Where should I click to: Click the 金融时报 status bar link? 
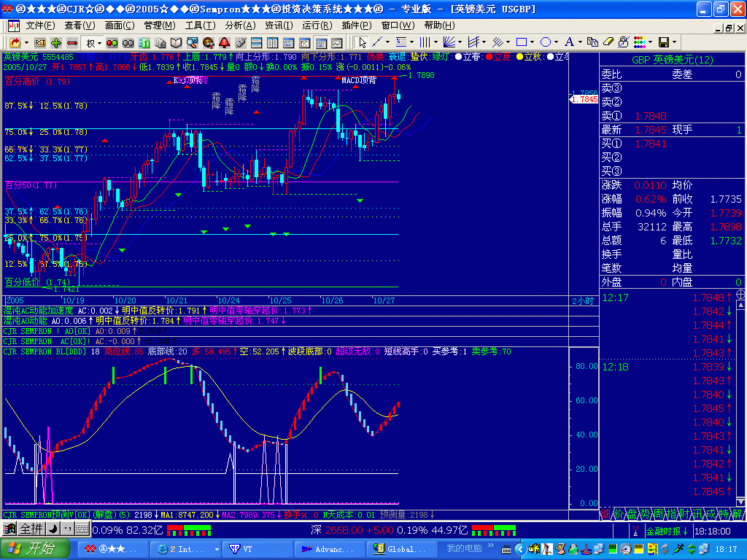tap(666, 531)
